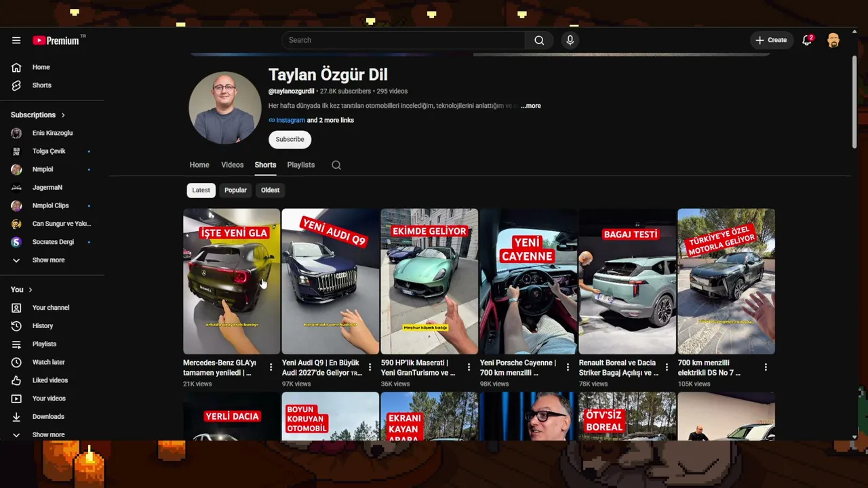This screenshot has width=868, height=488.
Task: Open 'and 2 more links' text
Action: 330,121
